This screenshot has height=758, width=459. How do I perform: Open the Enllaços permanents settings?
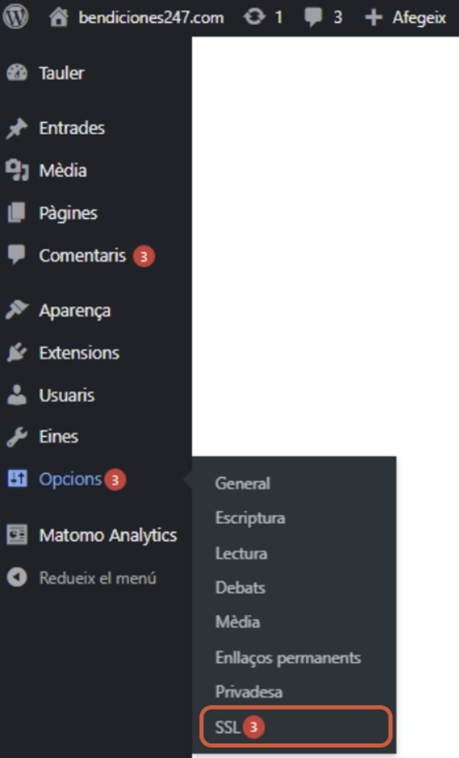coord(288,657)
